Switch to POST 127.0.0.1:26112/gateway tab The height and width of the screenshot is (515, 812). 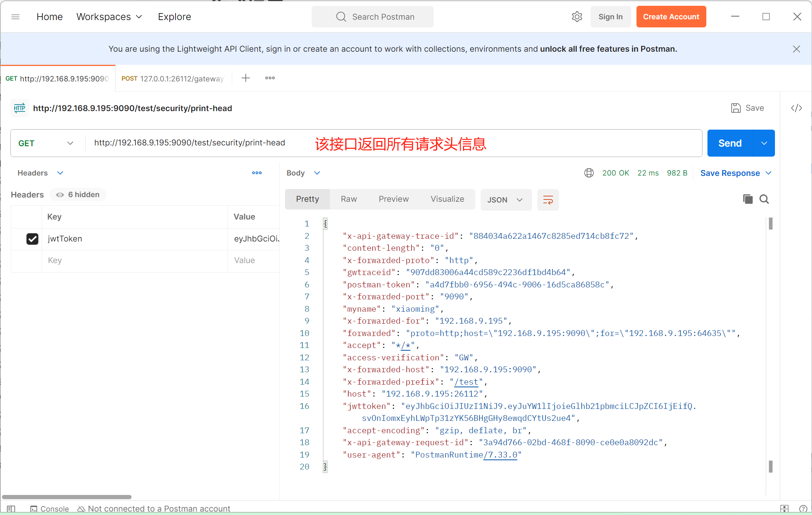173,79
